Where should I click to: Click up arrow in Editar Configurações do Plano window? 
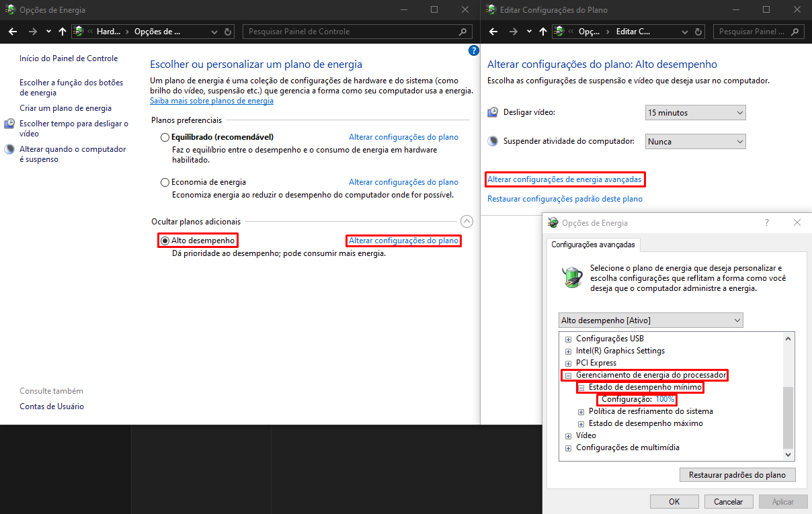tap(542, 32)
